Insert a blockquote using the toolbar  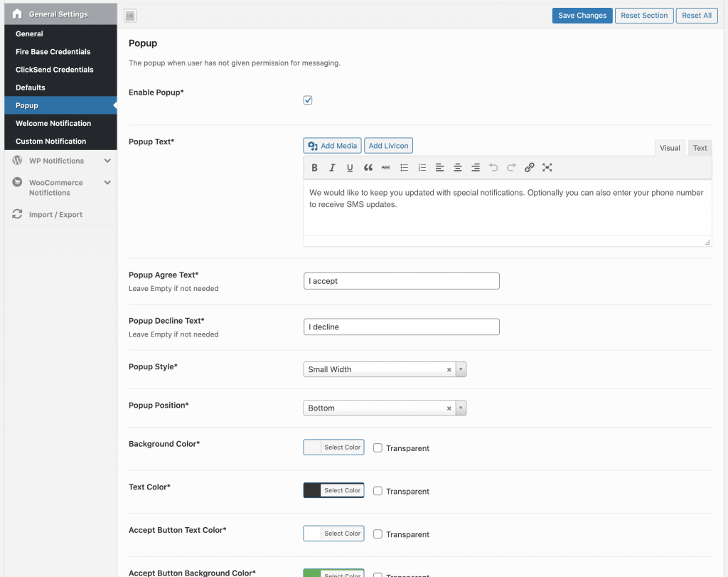coord(368,168)
